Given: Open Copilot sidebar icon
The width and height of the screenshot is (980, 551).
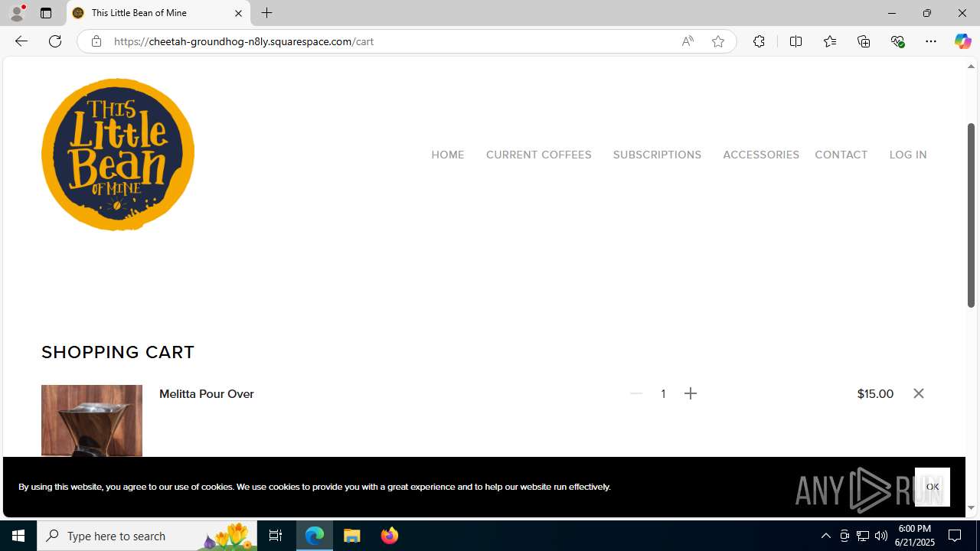Looking at the screenshot, I should (x=962, y=41).
